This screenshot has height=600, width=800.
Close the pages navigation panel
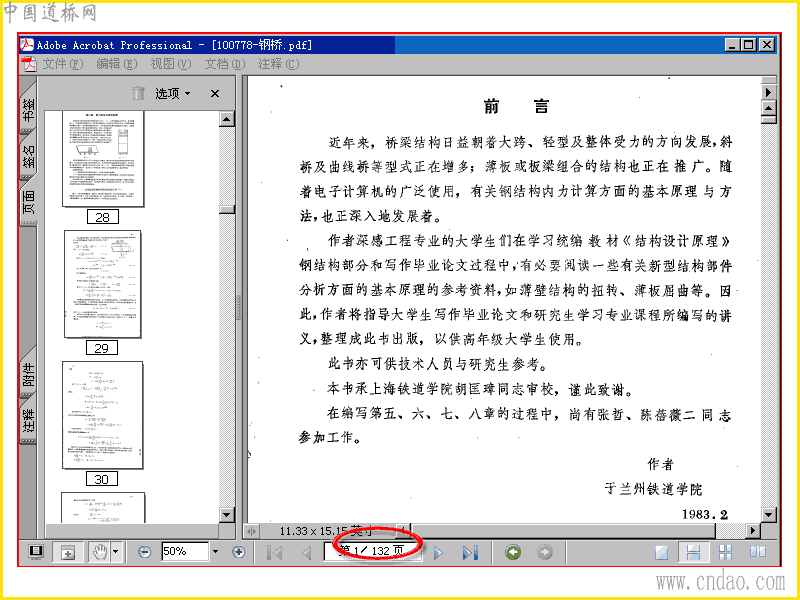[215, 93]
